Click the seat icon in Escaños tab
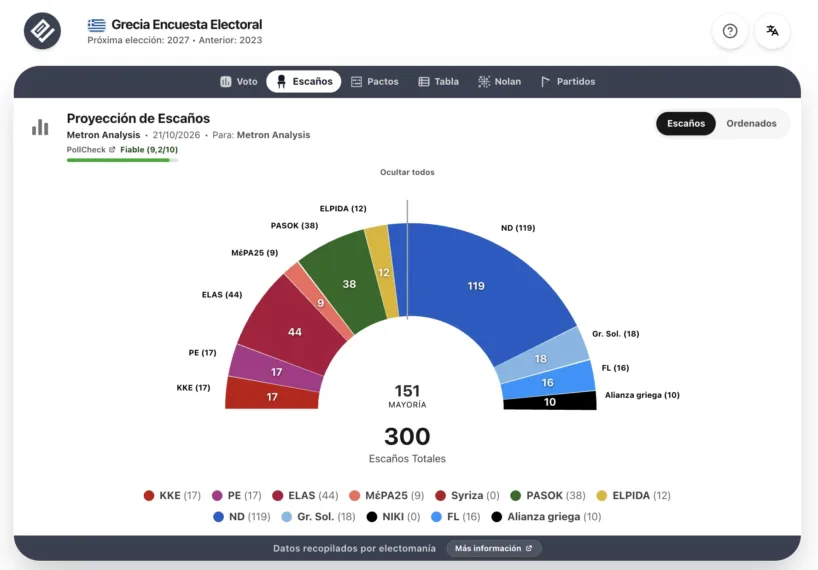Image resolution: width=818 pixels, height=570 pixels. pos(281,81)
